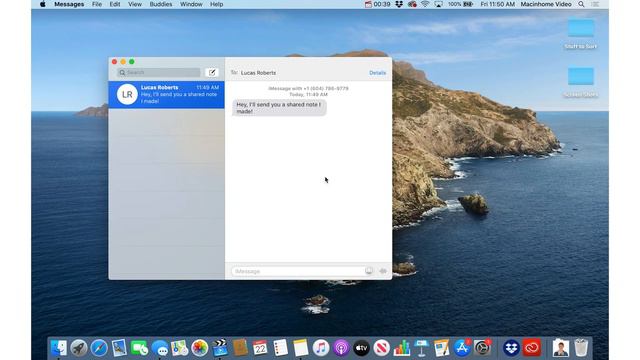Image resolution: width=640 pixels, height=360 pixels.
Task: Open the Edit menu
Action: [x=115, y=4]
